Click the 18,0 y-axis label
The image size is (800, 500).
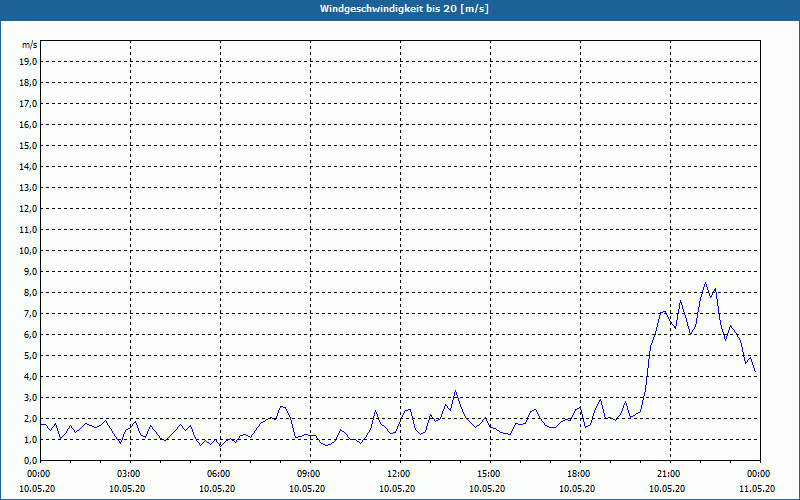tap(28, 83)
